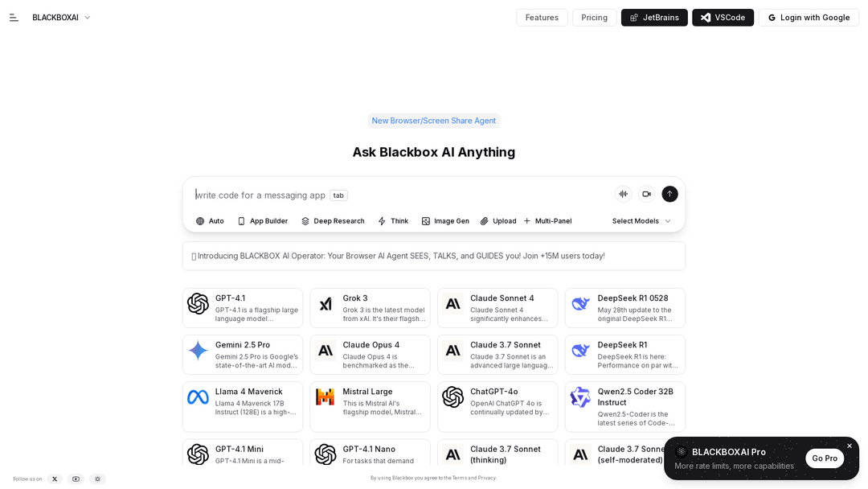Select the GPT-4.1 model card
The height and width of the screenshot is (489, 868).
tap(243, 308)
